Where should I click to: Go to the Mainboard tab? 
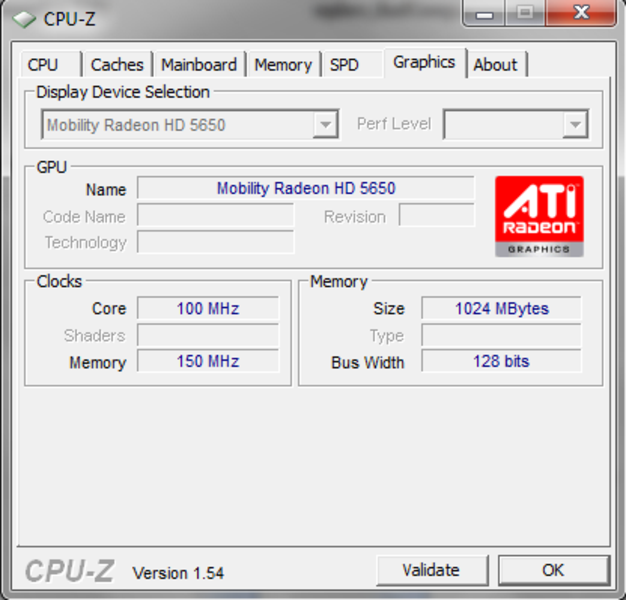199,64
